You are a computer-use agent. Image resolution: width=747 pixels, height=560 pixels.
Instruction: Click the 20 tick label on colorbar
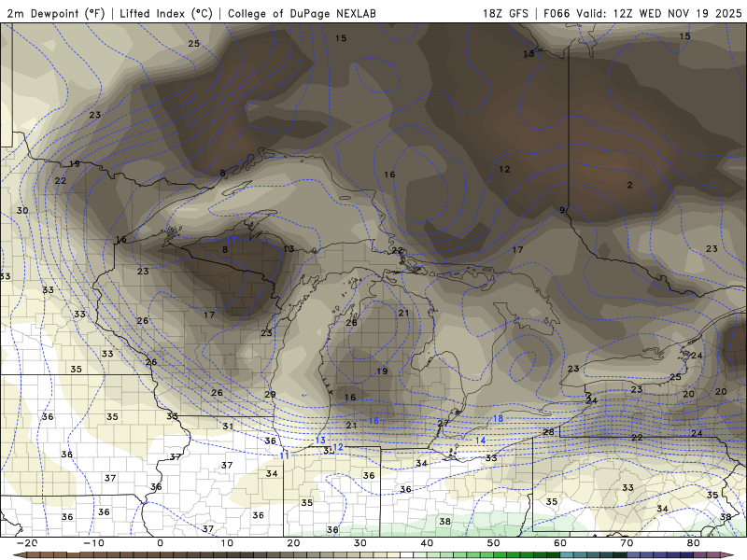(293, 543)
